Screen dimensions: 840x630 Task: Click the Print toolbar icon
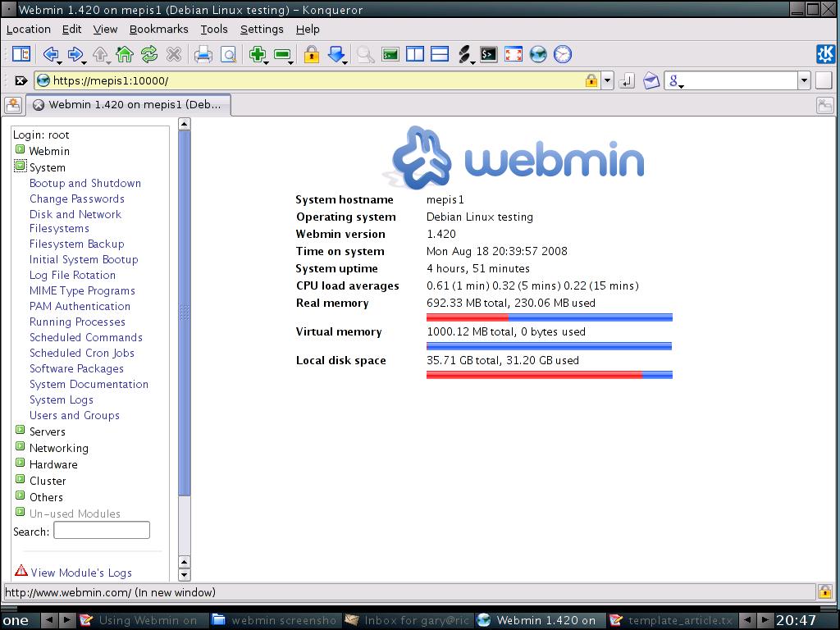203,54
